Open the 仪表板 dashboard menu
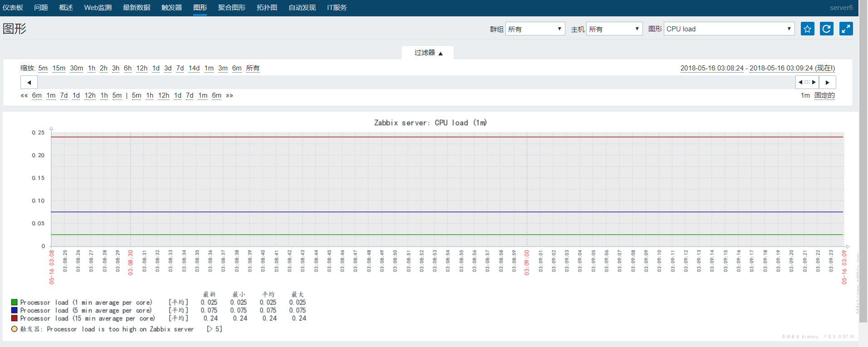Image resolution: width=868 pixels, height=347 pixels. [13, 8]
